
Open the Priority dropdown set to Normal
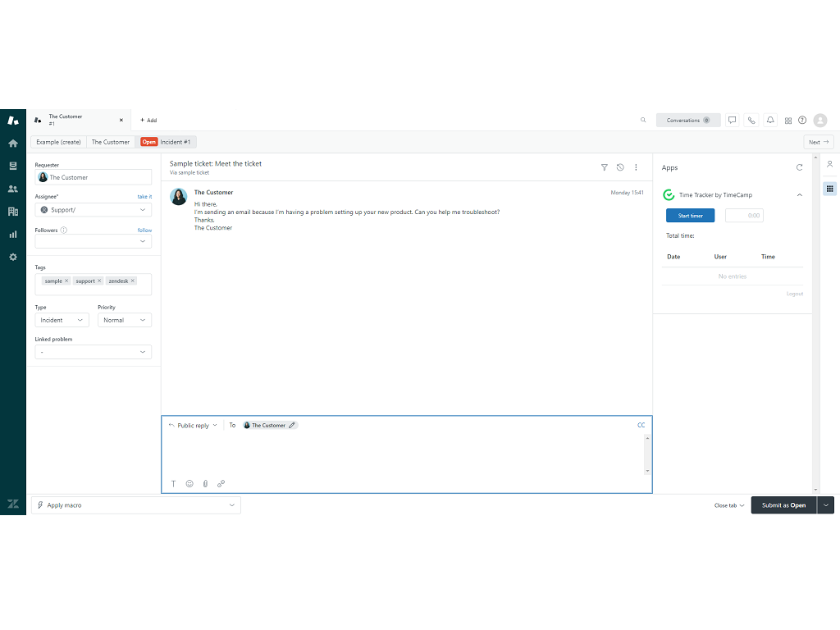[125, 320]
